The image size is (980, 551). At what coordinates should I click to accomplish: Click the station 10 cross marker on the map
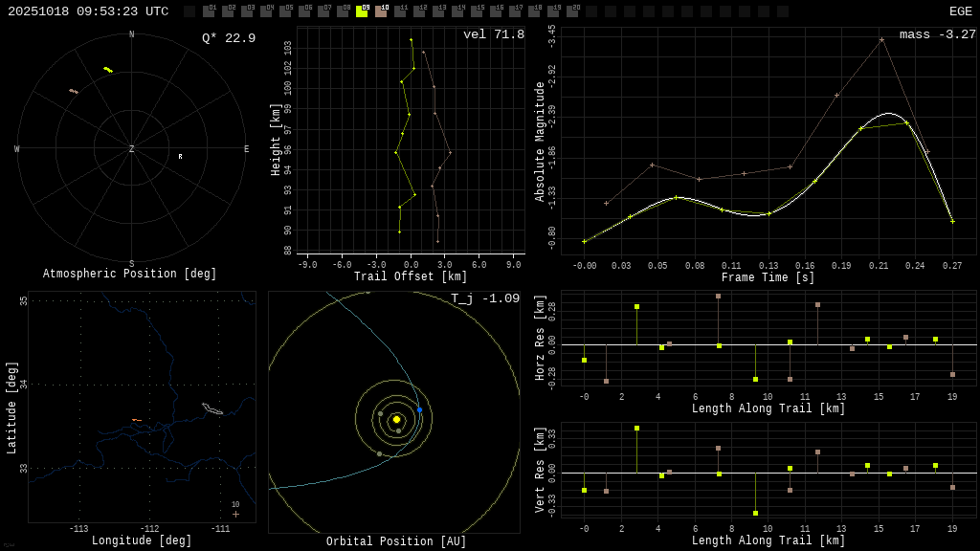[x=235, y=514]
